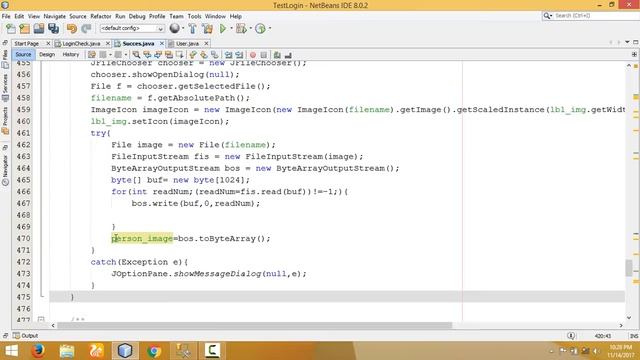Open the Debug menu
This screenshot has height=360, width=640.
(137, 16)
